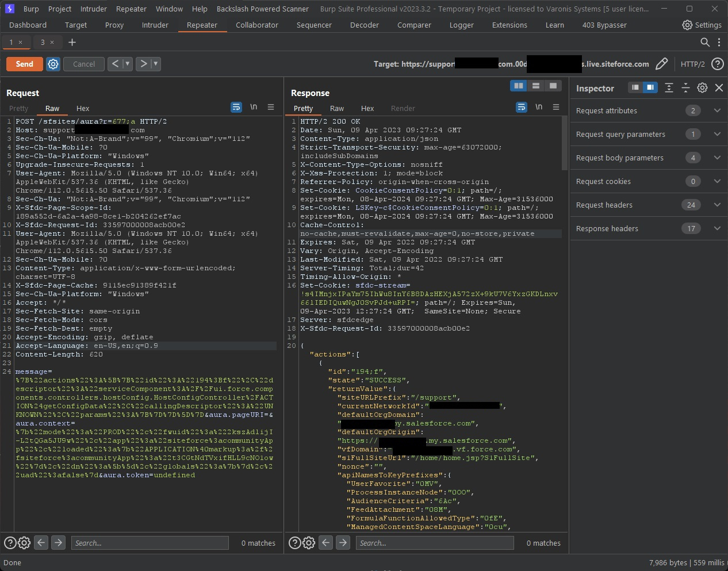Open the Inspector settings gear

pos(702,87)
